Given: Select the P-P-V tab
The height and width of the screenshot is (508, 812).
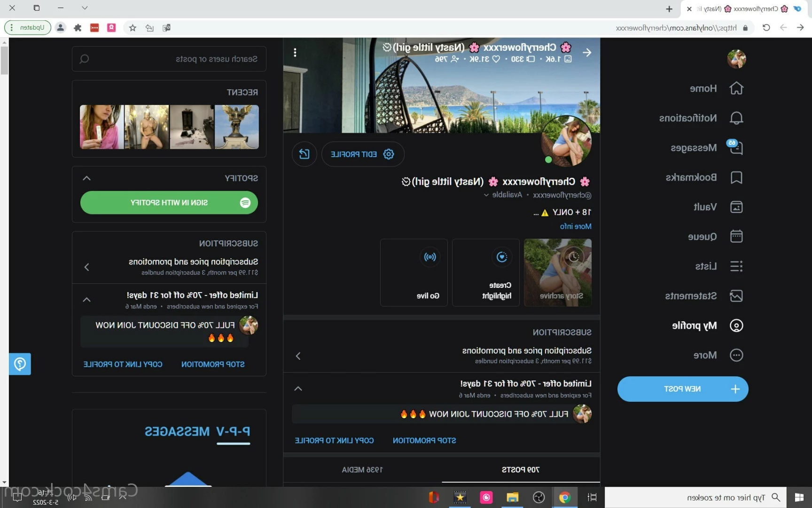Looking at the screenshot, I should coord(234,432).
